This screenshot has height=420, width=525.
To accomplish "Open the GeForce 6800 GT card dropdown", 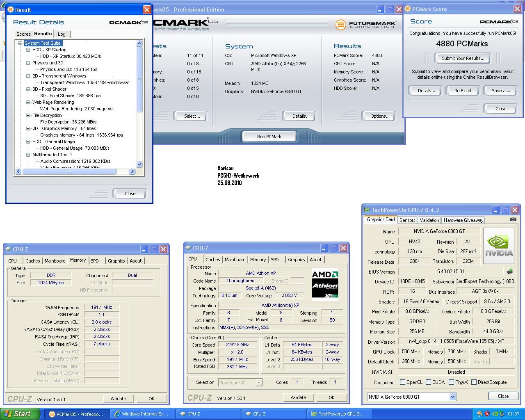I will point(452,397).
